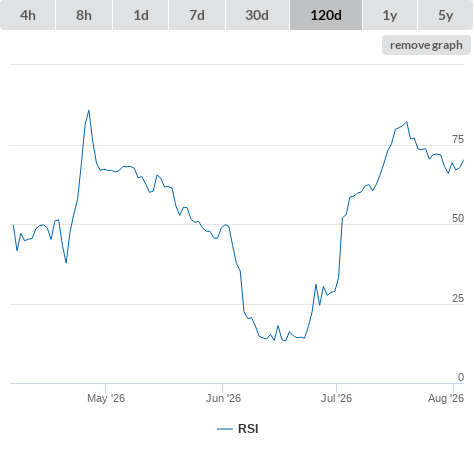The image size is (474, 455).
Task: Click the 25 y-axis value label
Action: 458,298
